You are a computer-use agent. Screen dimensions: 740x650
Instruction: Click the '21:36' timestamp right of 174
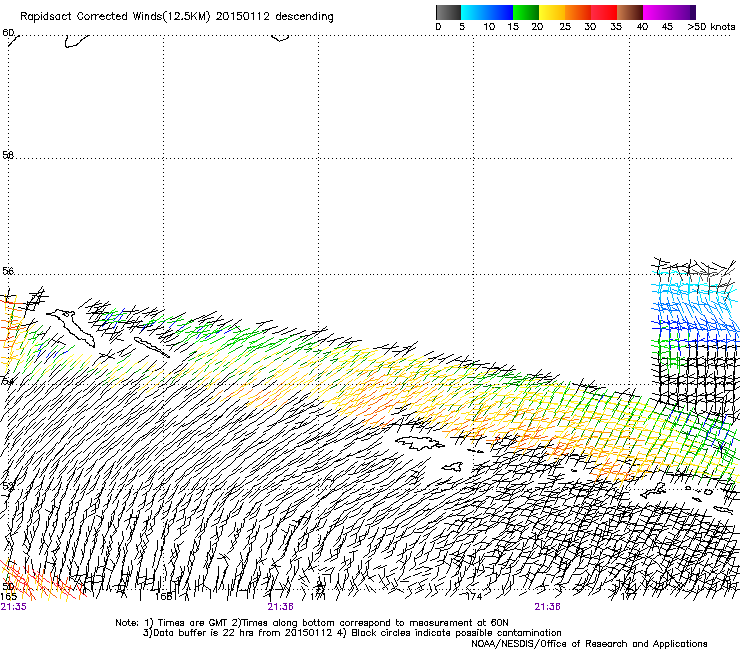tap(547, 607)
